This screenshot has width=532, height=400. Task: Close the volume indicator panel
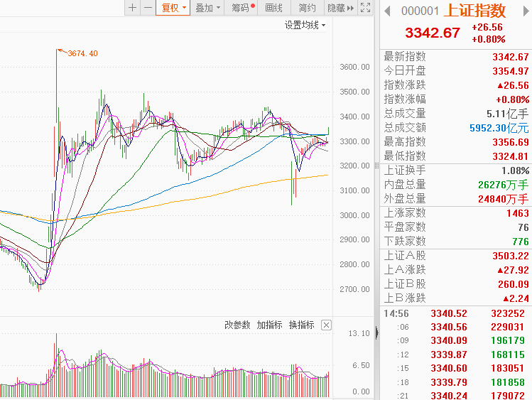pos(326,325)
